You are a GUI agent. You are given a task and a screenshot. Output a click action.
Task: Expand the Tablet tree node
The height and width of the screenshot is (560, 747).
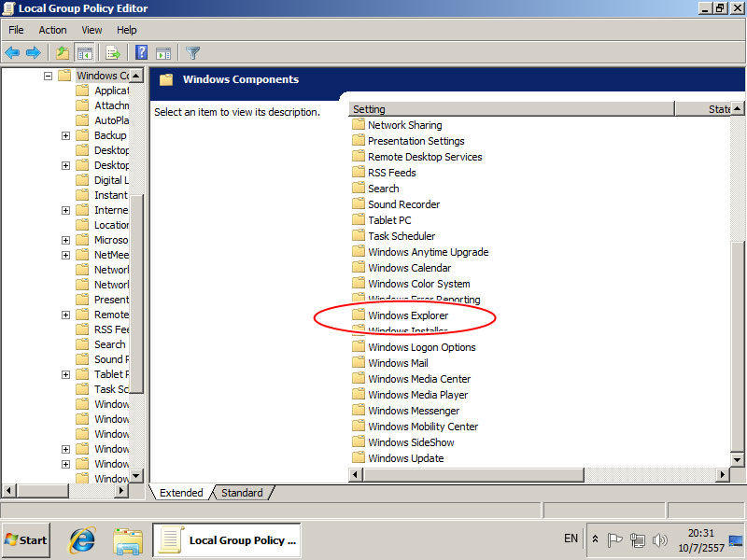(65, 375)
